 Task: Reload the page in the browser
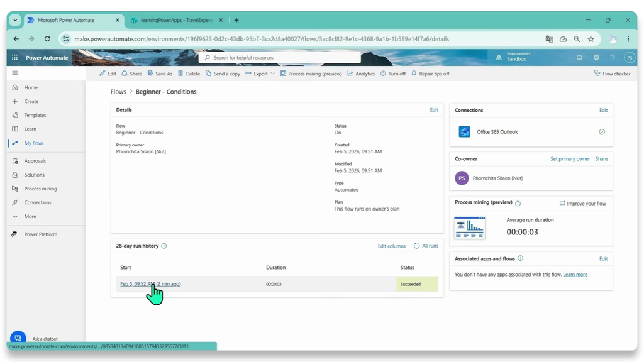(47, 39)
